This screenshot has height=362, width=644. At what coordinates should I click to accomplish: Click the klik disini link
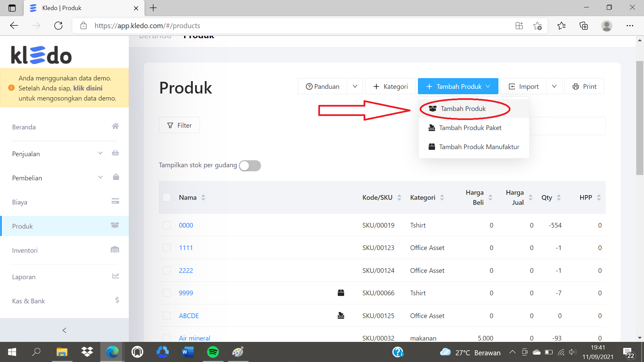point(88,88)
